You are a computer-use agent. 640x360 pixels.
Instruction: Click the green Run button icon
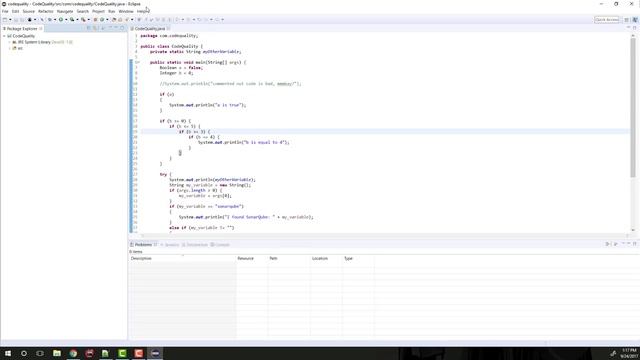(x=61, y=20)
